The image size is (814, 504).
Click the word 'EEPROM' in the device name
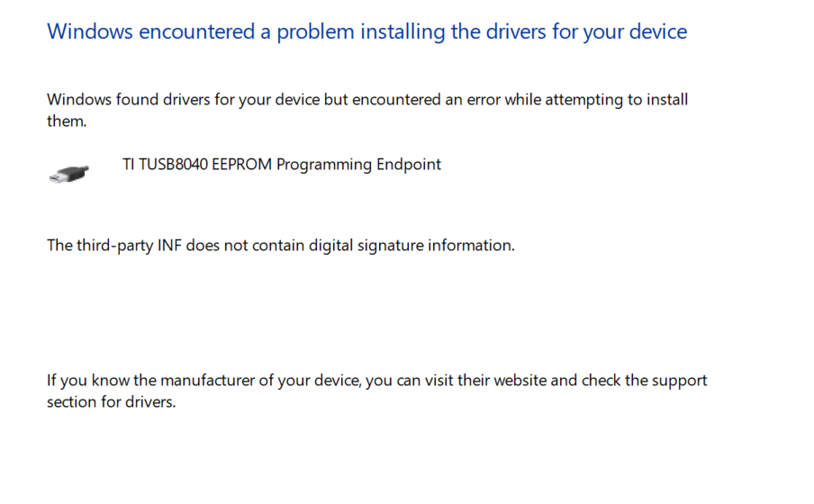(x=242, y=165)
